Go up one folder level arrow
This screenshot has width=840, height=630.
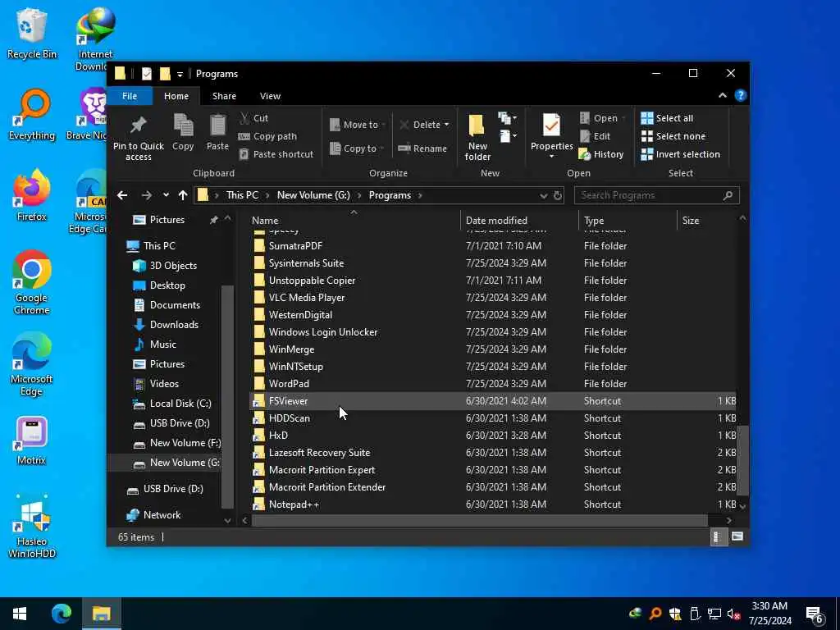tap(183, 195)
